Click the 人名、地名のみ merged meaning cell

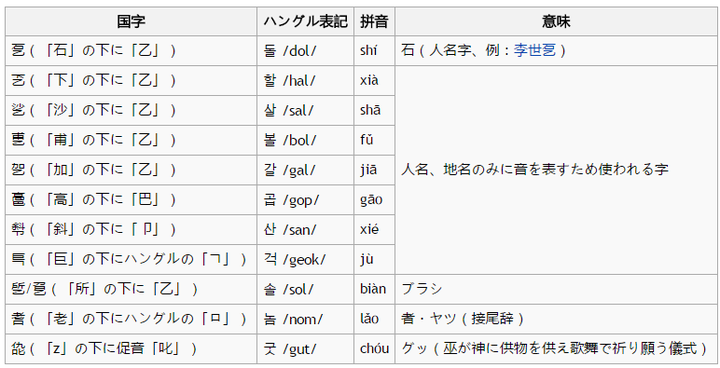tap(556, 170)
